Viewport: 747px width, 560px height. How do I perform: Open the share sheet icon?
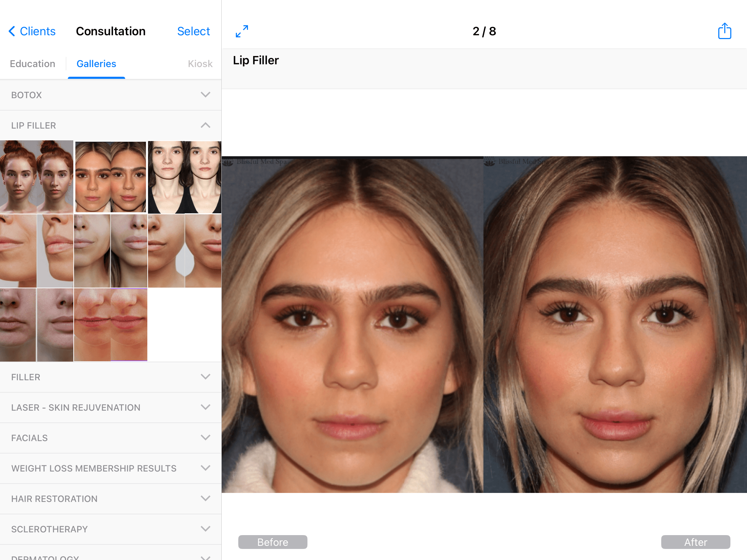point(724,31)
